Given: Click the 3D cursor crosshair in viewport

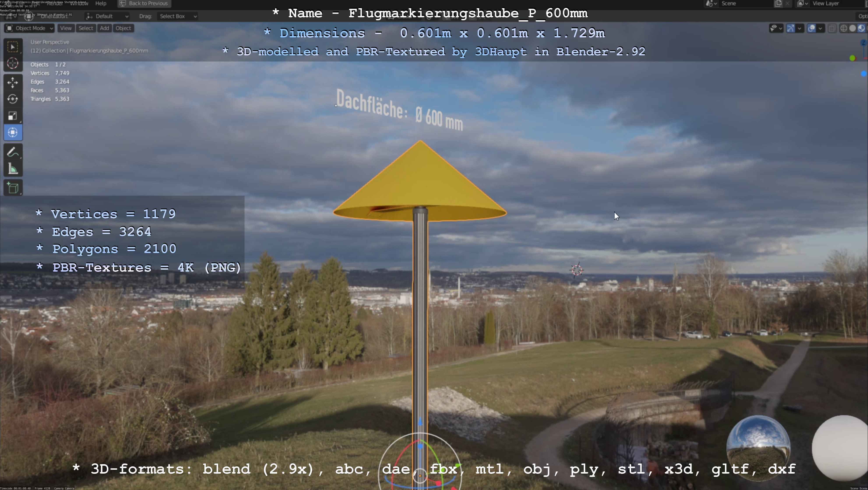Looking at the screenshot, I should pyautogui.click(x=577, y=270).
